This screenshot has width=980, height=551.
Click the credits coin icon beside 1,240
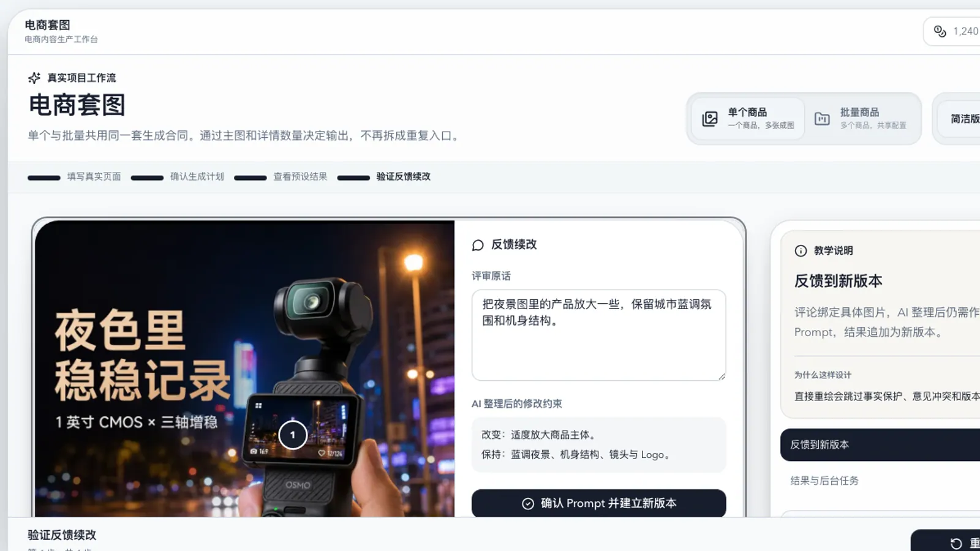tap(940, 31)
